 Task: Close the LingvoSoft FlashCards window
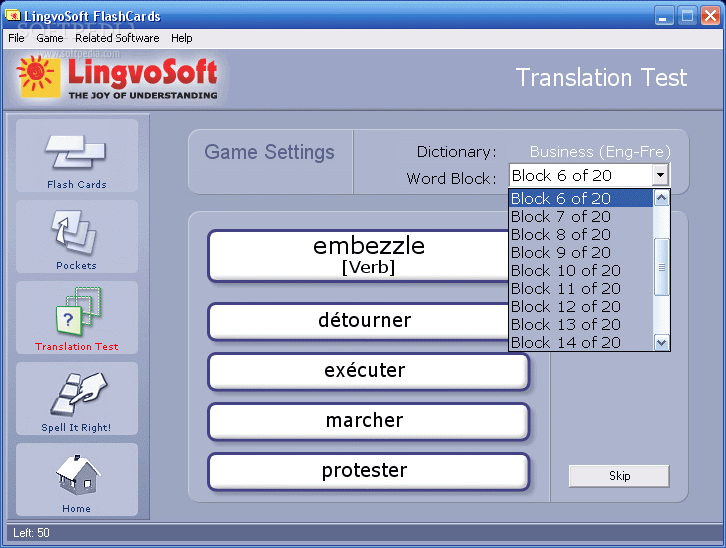710,16
